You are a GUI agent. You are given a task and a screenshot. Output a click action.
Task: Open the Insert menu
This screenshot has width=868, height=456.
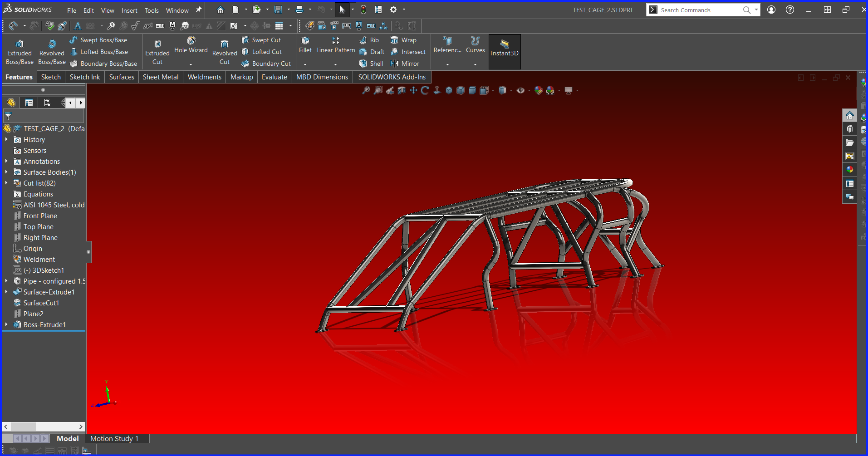[129, 10]
